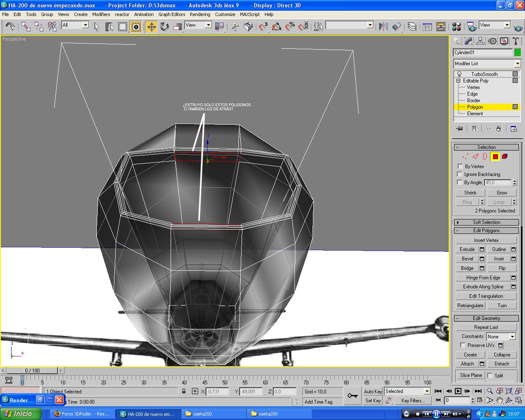This screenshot has height=420, width=525.
Task: Enable the By Angle checkbox
Action: pyautogui.click(x=460, y=182)
